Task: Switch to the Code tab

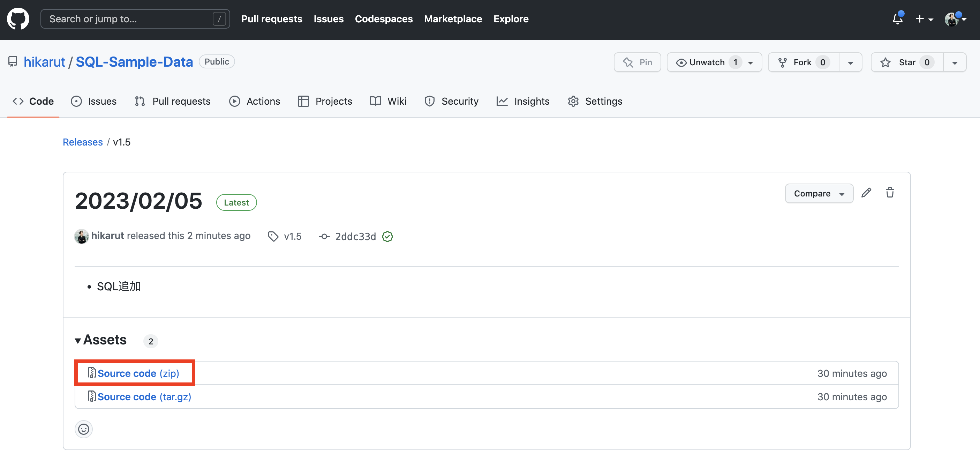Action: tap(33, 101)
